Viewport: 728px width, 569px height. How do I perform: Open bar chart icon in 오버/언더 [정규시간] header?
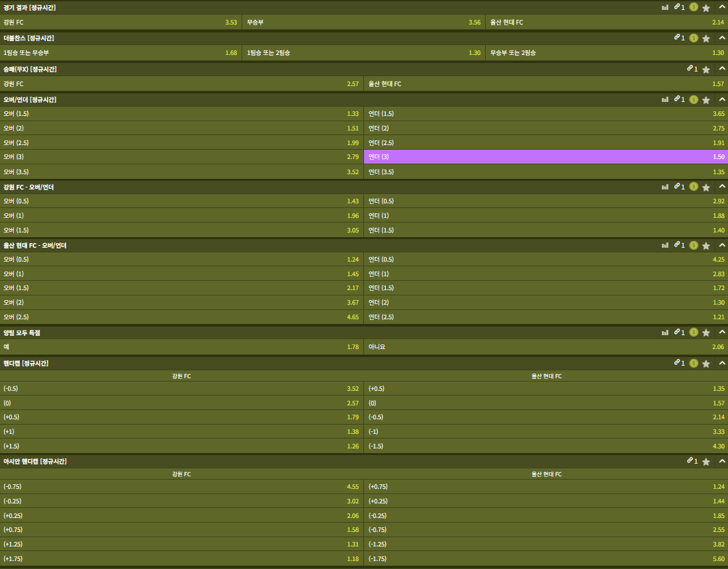coord(664,99)
